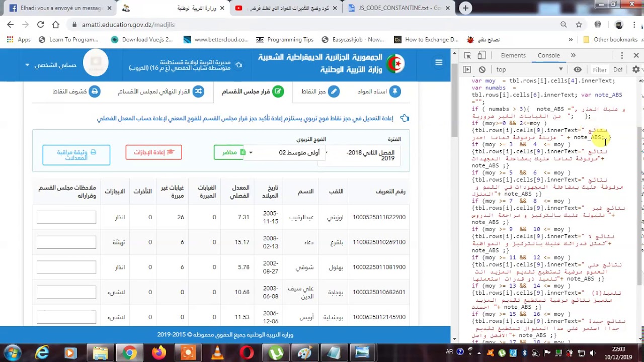The height and width of the screenshot is (362, 644).
Task: Reload the current page
Action: 40,24
